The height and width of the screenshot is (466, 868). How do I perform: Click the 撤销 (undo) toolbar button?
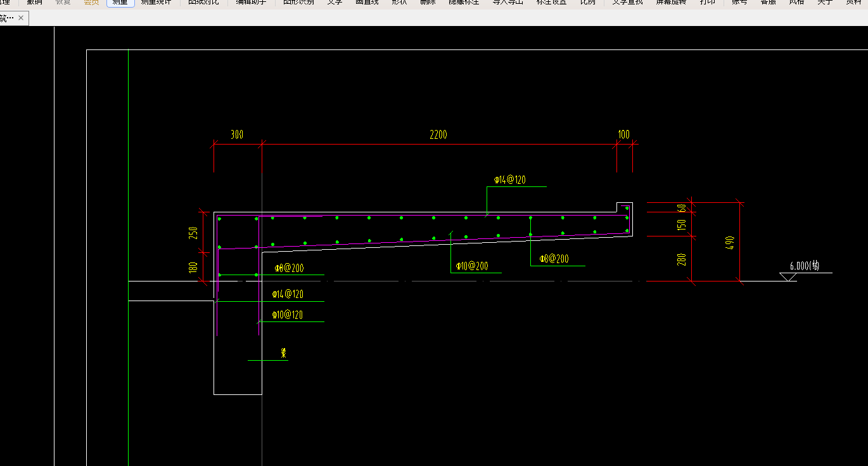(x=34, y=2)
